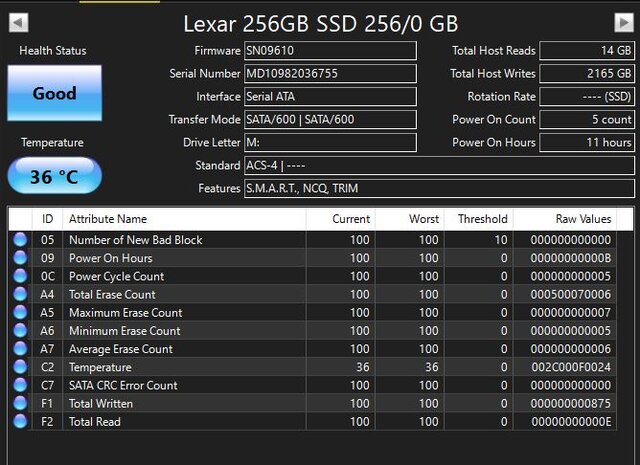Click status orb beside Total Erase Count
The image size is (640, 465).
click(x=20, y=295)
